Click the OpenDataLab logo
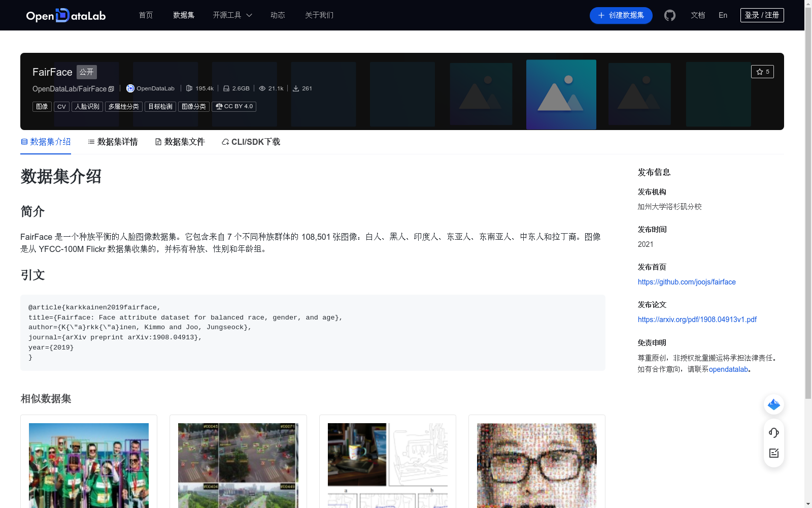Viewport: 812px width, 508px height. [66, 15]
